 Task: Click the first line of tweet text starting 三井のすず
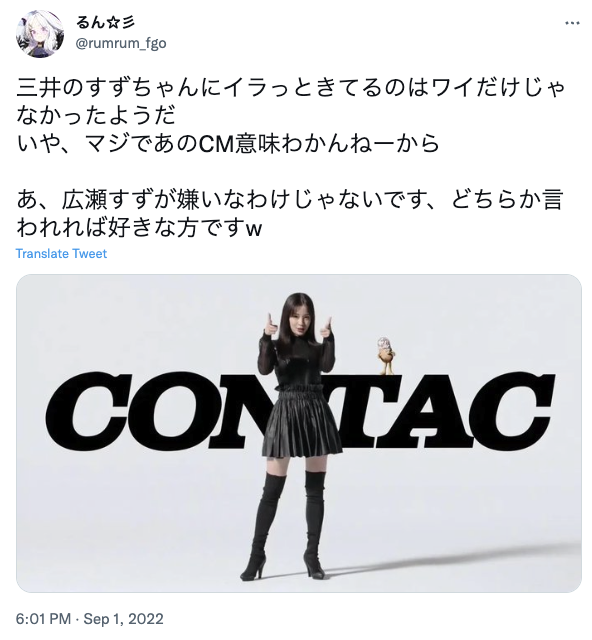coord(290,88)
